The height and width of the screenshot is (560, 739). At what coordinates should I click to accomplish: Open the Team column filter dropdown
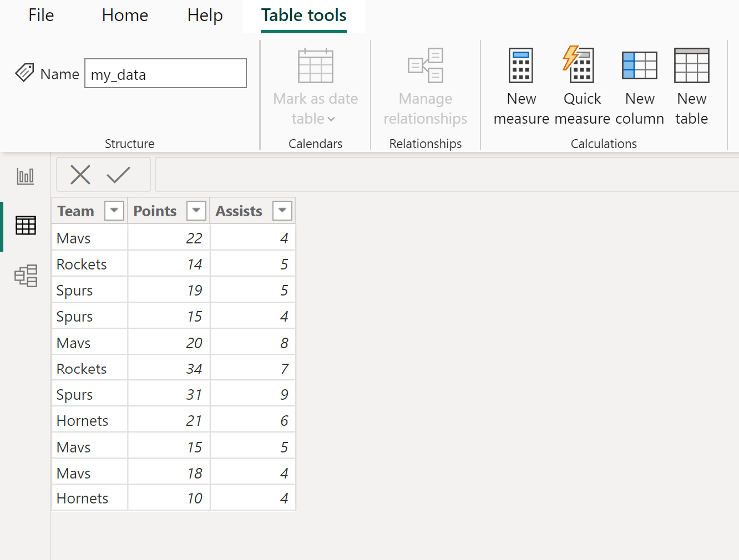pyautogui.click(x=114, y=211)
